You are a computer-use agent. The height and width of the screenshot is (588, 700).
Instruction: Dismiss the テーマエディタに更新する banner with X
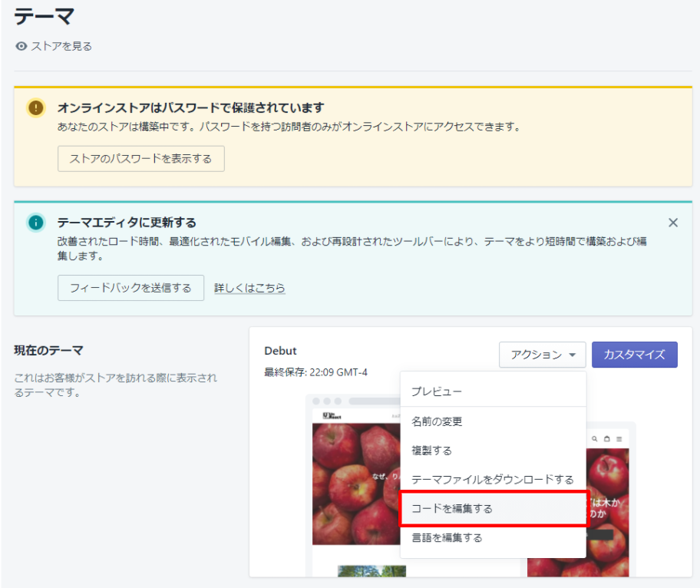point(673,223)
